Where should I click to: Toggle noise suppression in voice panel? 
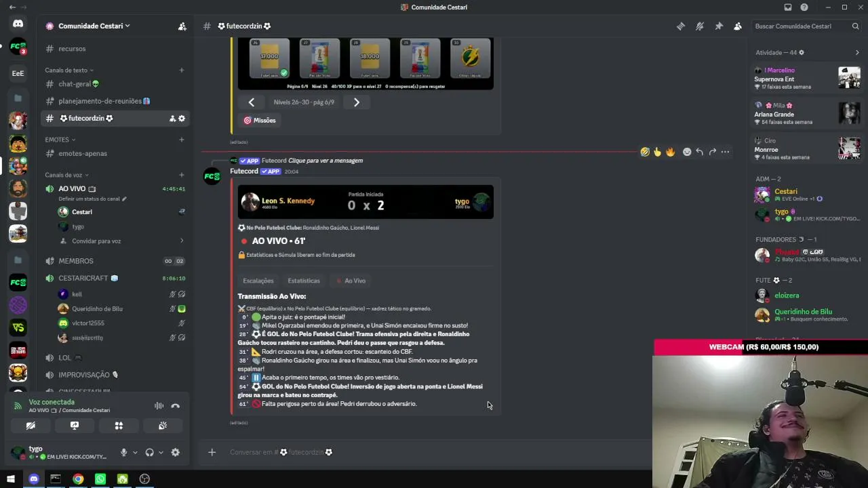pos(159,406)
